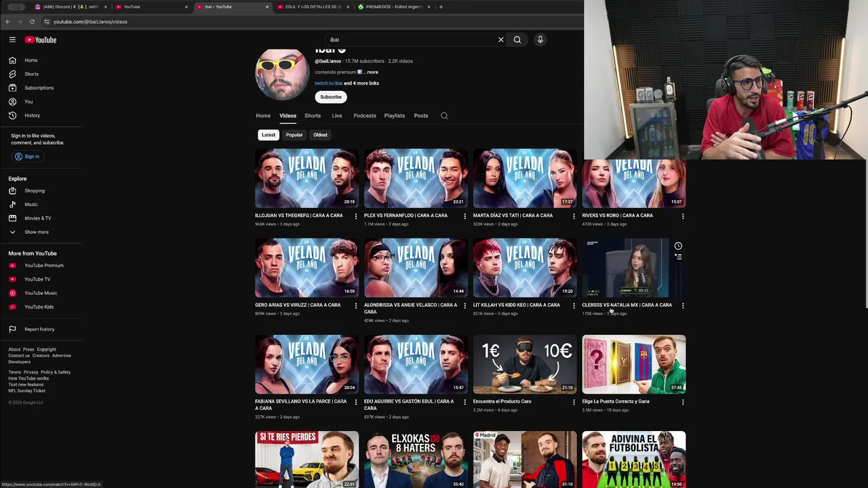Open the NFL Sunday Ticket footer link
The height and width of the screenshot is (488, 868).
[x=27, y=391]
